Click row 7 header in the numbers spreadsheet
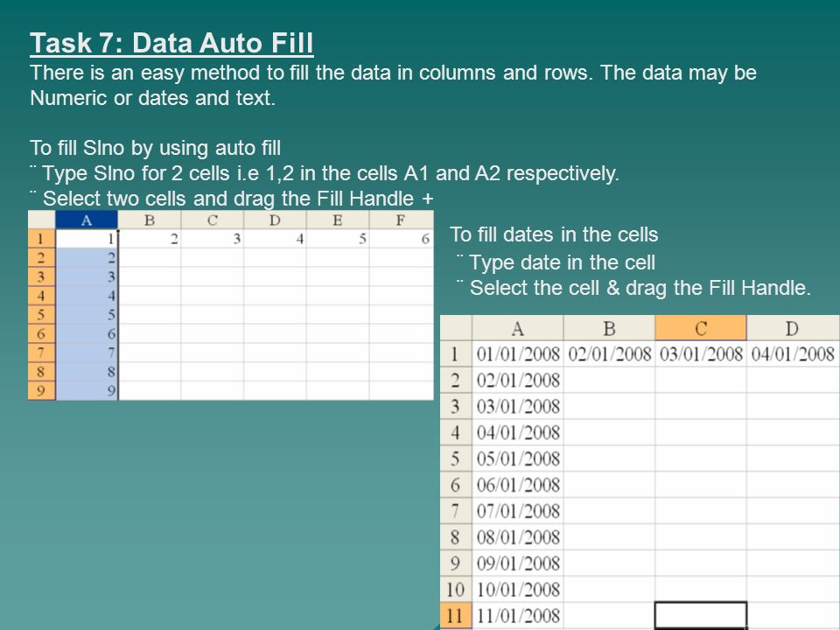Viewport: 840px width, 630px height. pos(41,353)
